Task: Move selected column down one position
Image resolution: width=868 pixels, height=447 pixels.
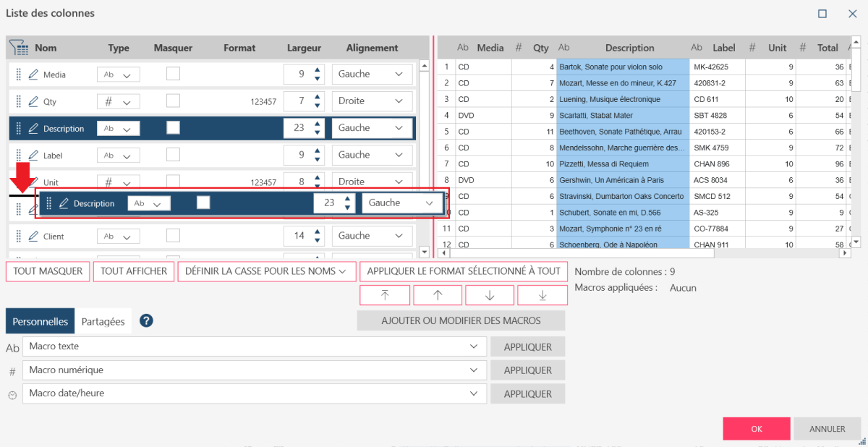Action: pyautogui.click(x=490, y=295)
